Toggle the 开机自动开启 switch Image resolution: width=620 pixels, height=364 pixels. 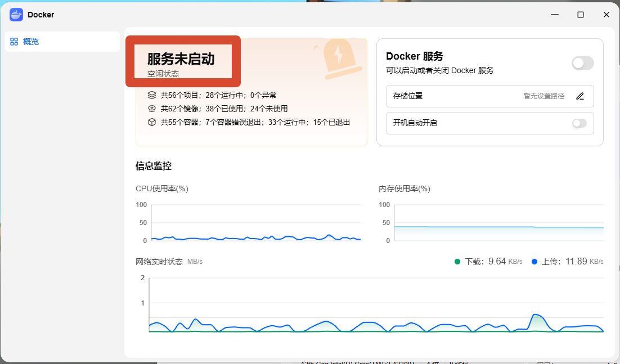tap(579, 123)
